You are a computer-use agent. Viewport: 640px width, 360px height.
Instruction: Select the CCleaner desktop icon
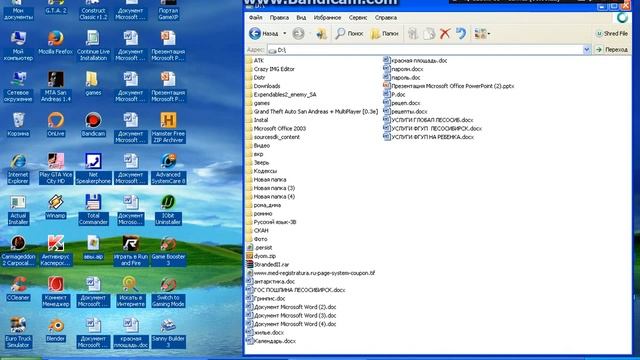(x=18, y=289)
